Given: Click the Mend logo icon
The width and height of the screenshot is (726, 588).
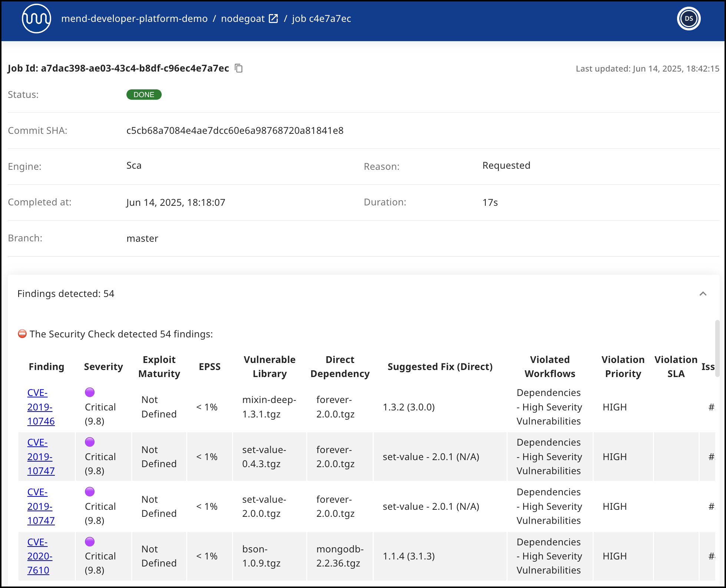Looking at the screenshot, I should pyautogui.click(x=36, y=19).
